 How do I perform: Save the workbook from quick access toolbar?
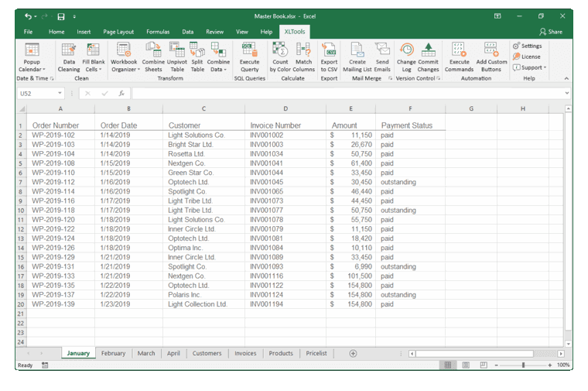click(x=61, y=16)
